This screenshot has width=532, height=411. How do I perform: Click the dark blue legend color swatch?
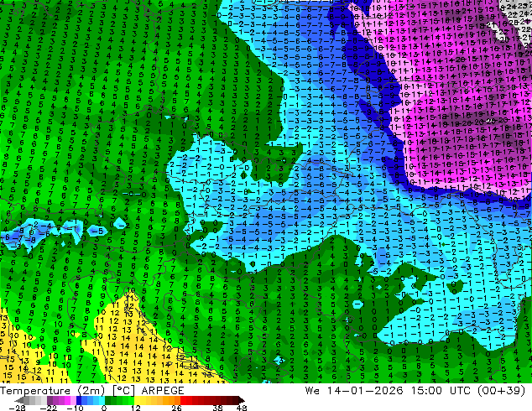tap(79, 400)
